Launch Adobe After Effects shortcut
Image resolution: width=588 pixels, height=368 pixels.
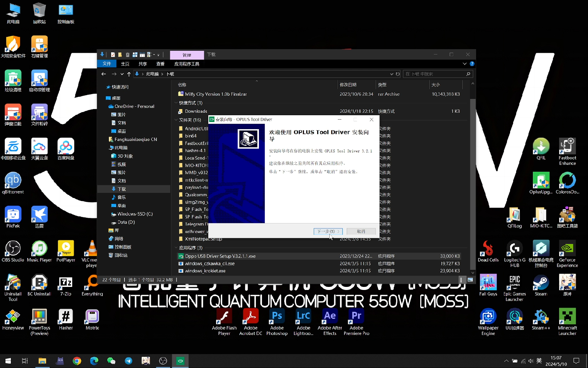click(330, 322)
